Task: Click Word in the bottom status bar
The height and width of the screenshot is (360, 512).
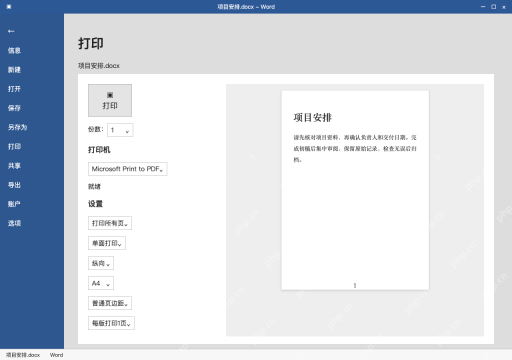Action: point(56,355)
